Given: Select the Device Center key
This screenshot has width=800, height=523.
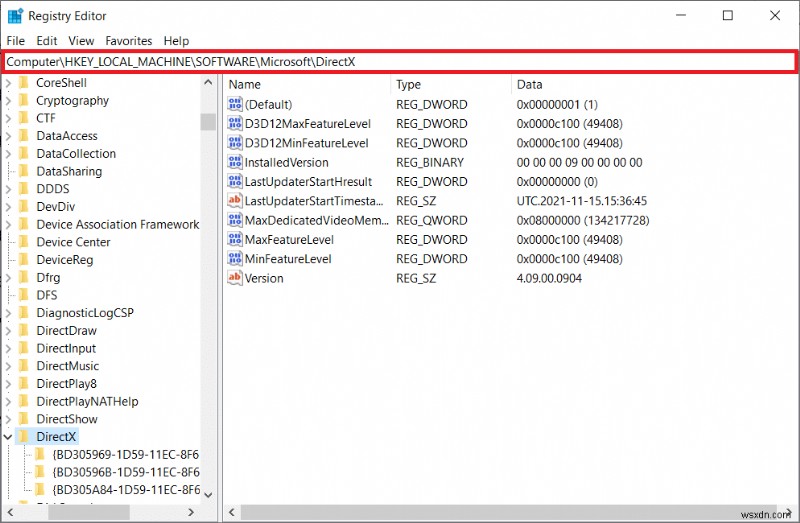Looking at the screenshot, I should [x=73, y=242].
